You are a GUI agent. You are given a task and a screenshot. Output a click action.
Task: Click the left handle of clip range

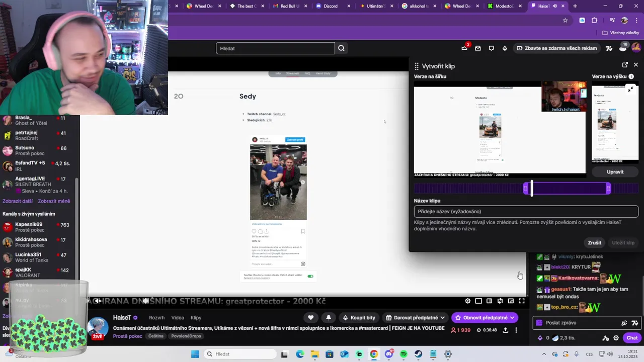click(525, 189)
